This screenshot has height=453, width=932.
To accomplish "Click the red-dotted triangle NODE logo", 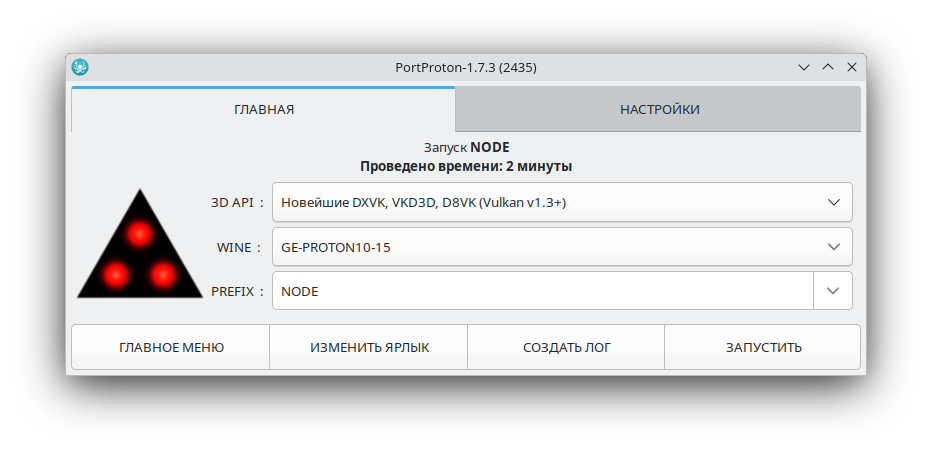I will [140, 245].
